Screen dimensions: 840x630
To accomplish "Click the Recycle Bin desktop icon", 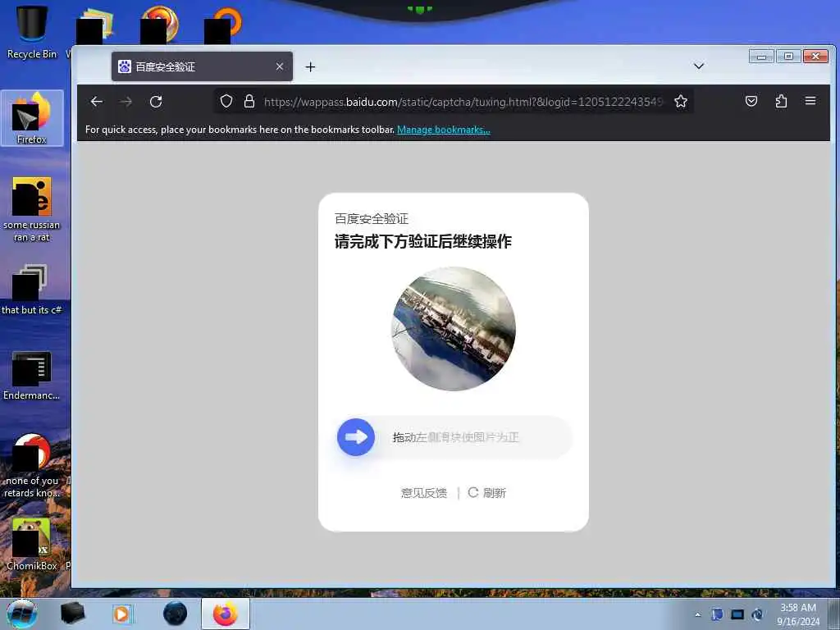I will 32,32.
